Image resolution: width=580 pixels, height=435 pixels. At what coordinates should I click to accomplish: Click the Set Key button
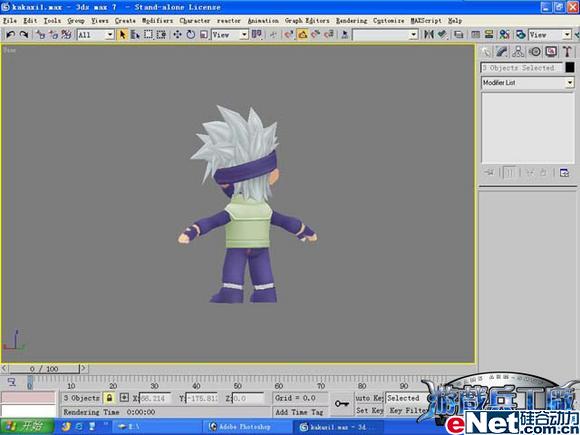click(369, 410)
